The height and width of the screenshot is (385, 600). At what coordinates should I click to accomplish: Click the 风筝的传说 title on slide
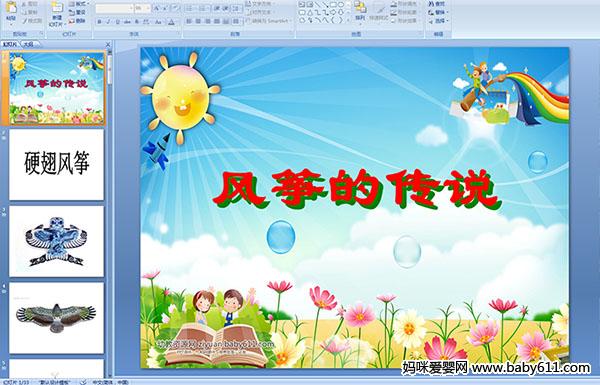(x=357, y=189)
